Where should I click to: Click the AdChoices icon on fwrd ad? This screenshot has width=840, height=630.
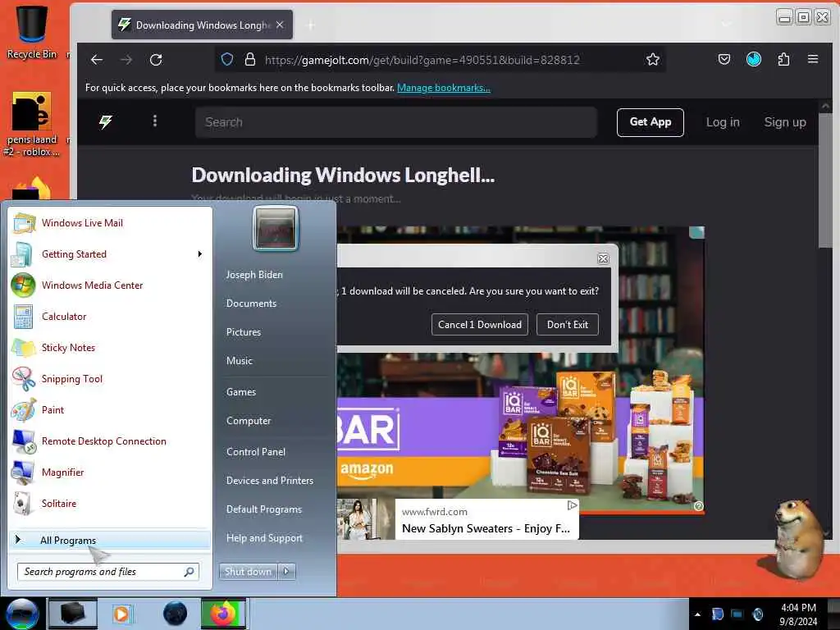(x=572, y=504)
